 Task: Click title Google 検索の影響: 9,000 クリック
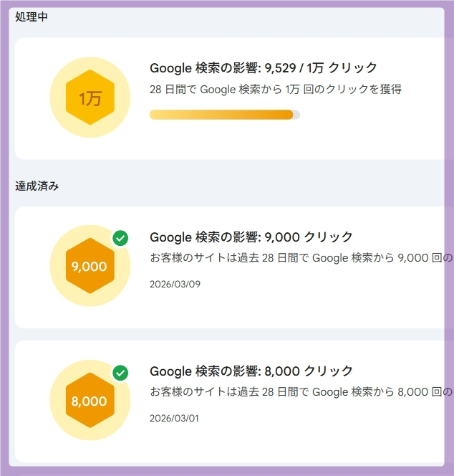[x=251, y=237]
